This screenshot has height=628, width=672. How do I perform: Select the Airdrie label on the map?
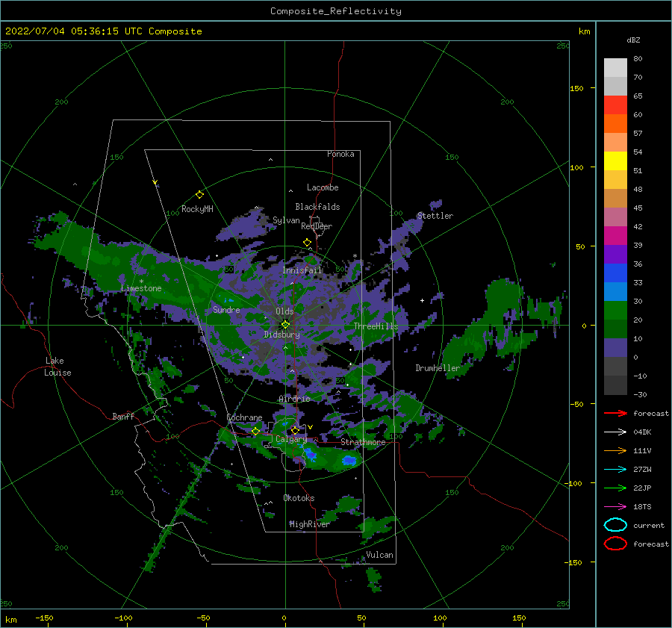[x=294, y=399]
